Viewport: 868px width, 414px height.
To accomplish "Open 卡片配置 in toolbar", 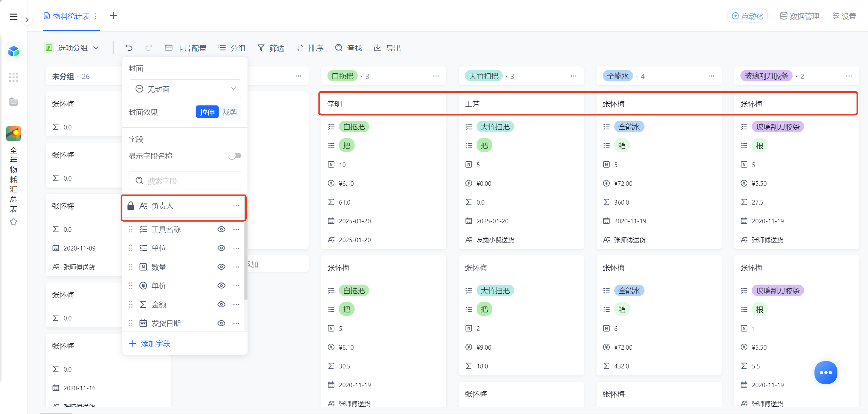I will (x=186, y=48).
